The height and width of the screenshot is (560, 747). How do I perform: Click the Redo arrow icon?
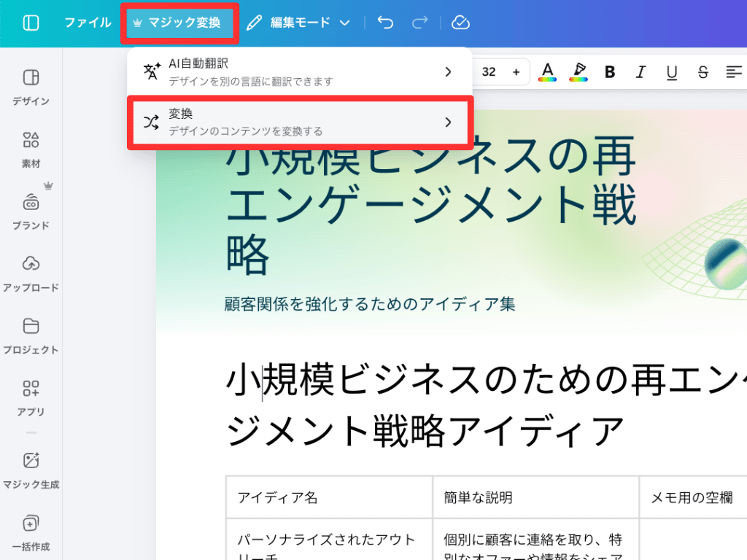[419, 23]
